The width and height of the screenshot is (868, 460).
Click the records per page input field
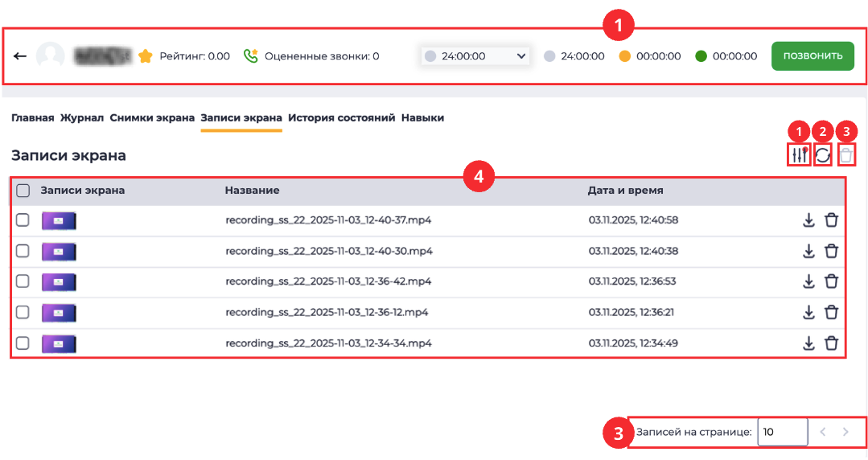click(x=782, y=432)
